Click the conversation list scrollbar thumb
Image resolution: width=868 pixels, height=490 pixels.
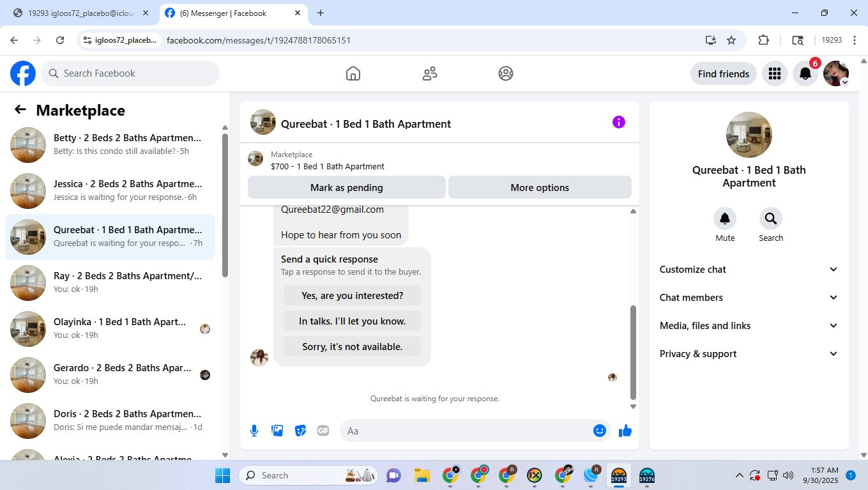tap(225, 204)
